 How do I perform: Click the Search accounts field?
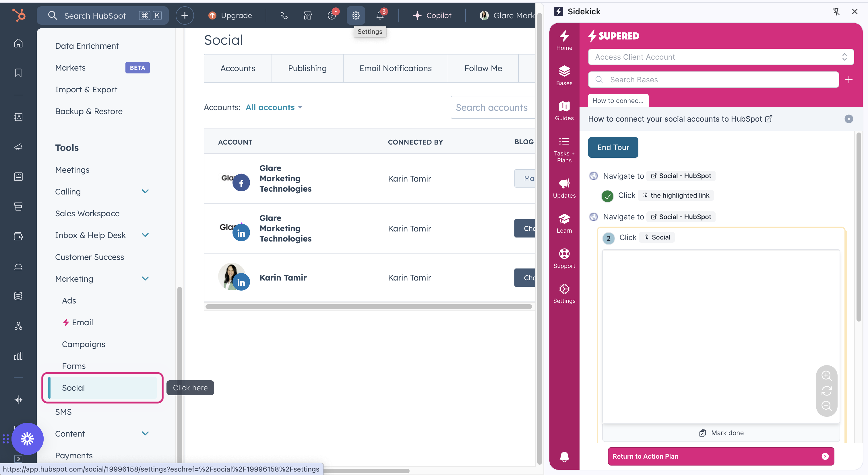(493, 107)
